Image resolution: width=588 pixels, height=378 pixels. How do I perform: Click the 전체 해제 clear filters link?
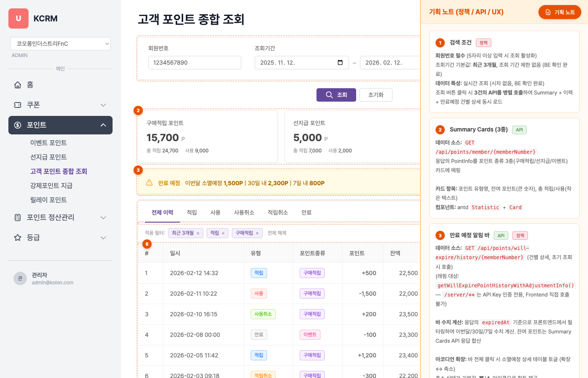pos(277,233)
